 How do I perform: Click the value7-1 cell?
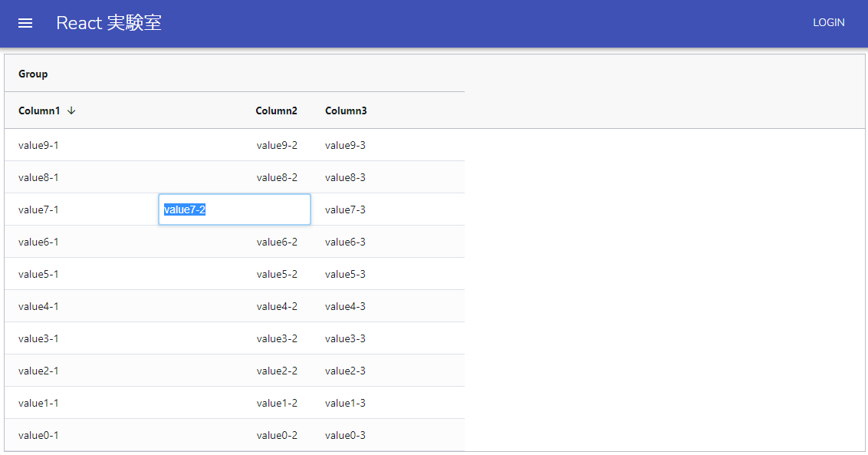coord(38,209)
